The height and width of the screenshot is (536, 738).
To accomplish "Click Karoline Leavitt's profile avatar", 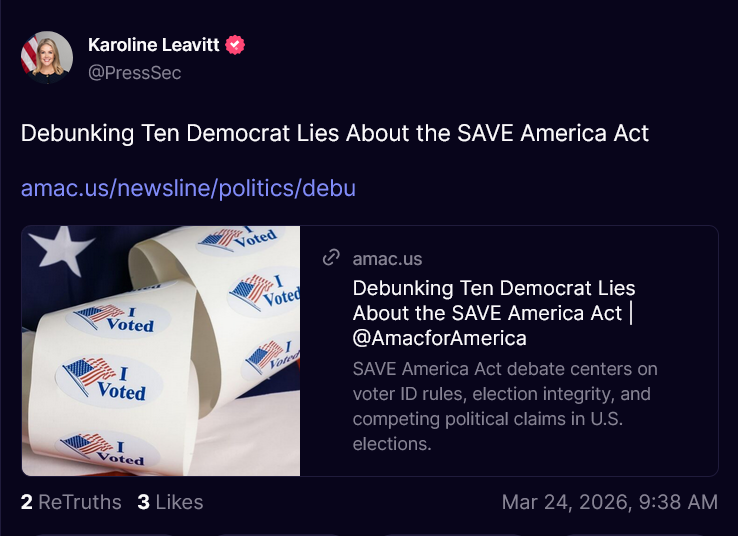I will 47,57.
